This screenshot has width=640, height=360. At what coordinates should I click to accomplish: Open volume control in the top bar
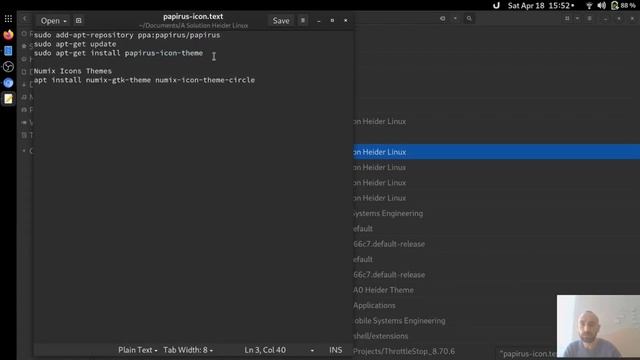click(601, 6)
